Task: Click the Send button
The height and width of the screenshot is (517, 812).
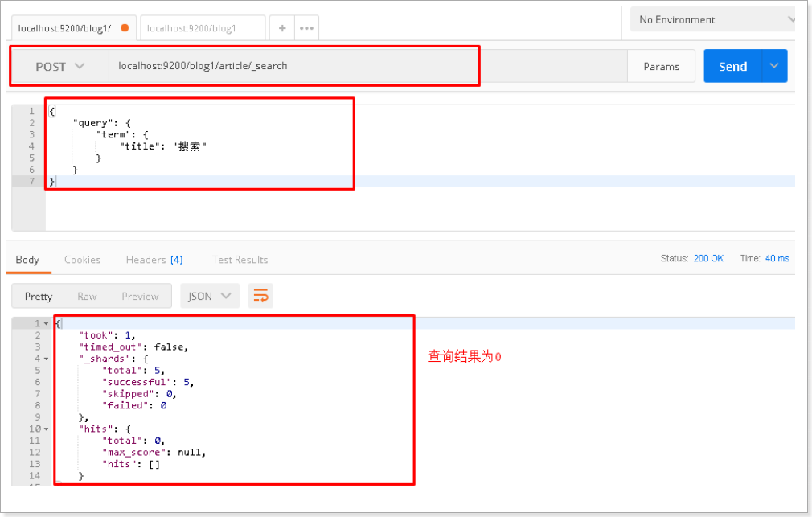Action: pos(732,66)
